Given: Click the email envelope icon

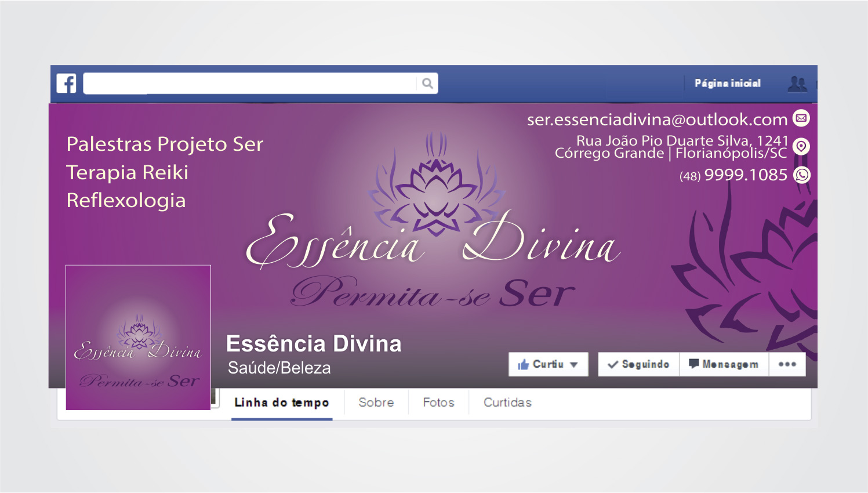Looking at the screenshot, I should click(801, 118).
